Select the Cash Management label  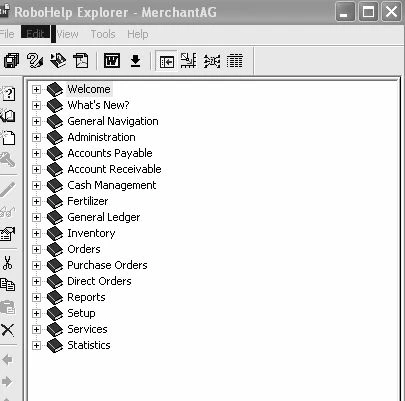pos(112,185)
